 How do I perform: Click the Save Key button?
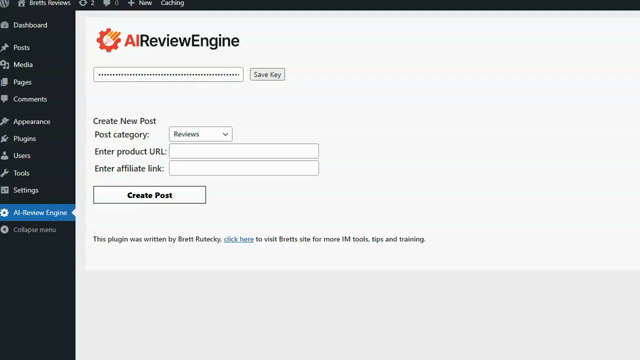point(267,74)
